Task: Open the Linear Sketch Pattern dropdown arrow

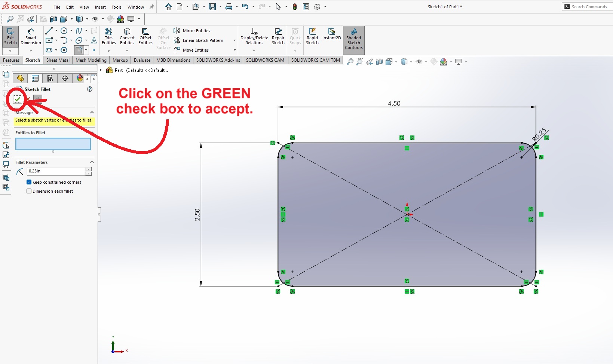Action: 235,40
